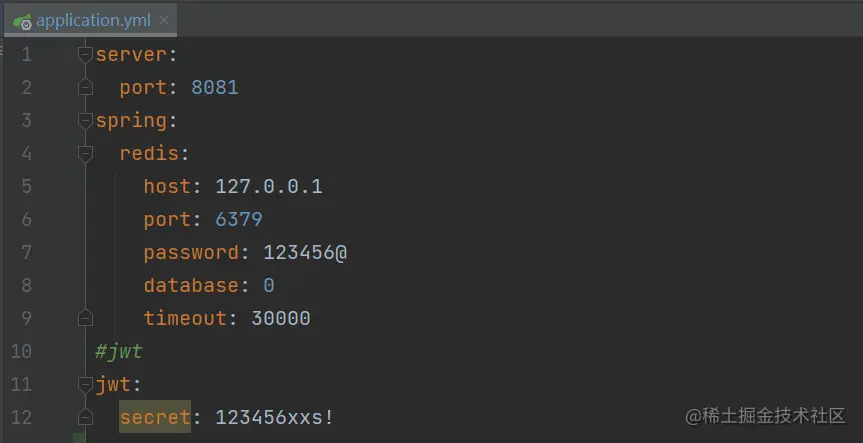Viewport: 863px width, 443px height.
Task: Select the application.yml editor tab
Action: 90,20
